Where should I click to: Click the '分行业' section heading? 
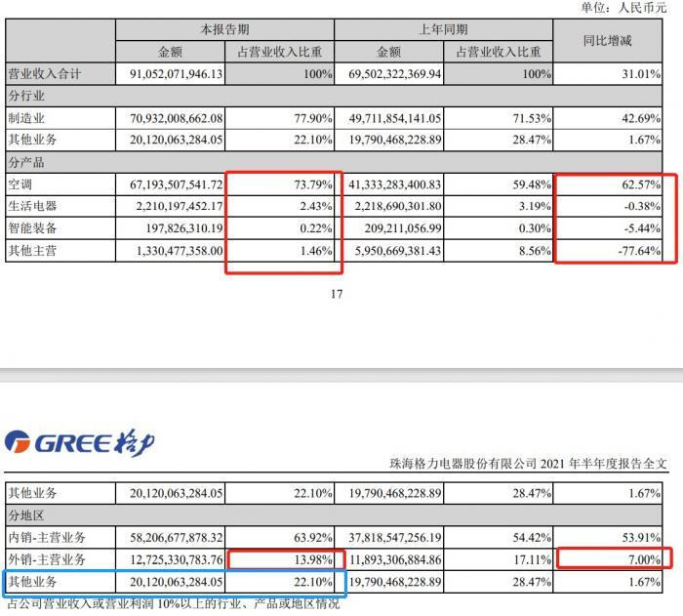click(26, 96)
